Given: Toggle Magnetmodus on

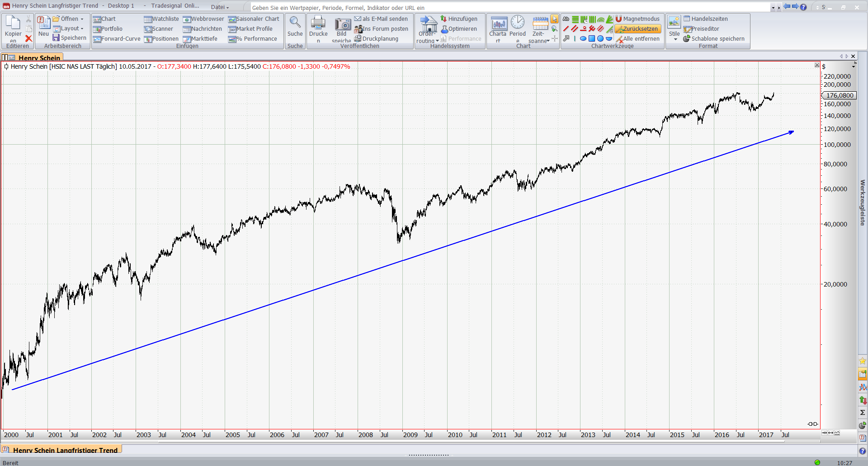Looking at the screenshot, I should coord(637,19).
